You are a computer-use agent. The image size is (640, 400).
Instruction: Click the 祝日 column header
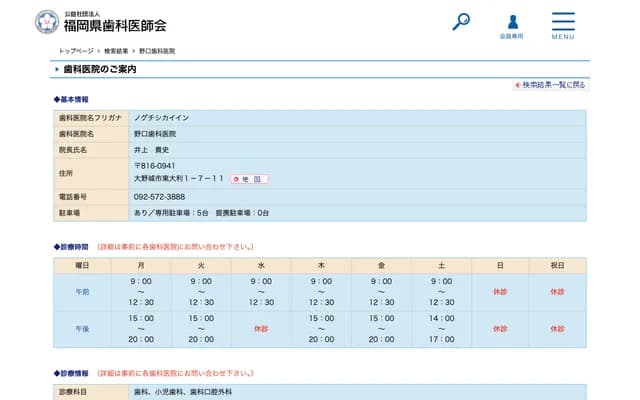[557, 265]
